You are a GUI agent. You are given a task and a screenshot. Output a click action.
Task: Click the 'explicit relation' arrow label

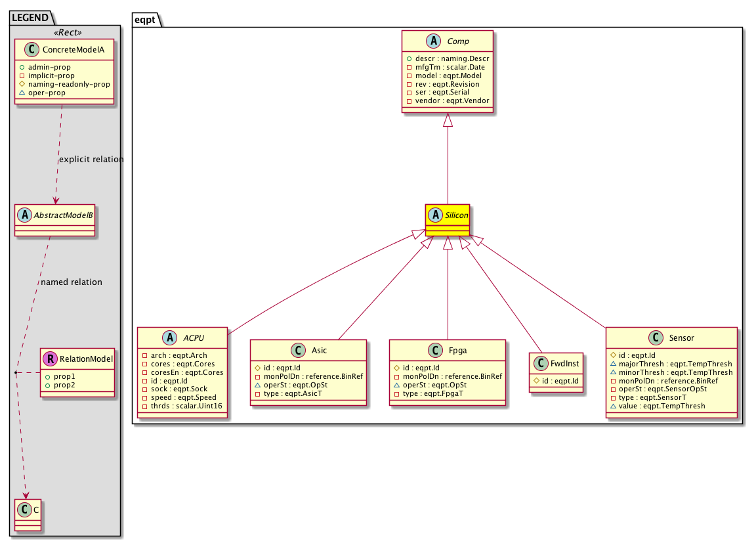pyautogui.click(x=91, y=160)
